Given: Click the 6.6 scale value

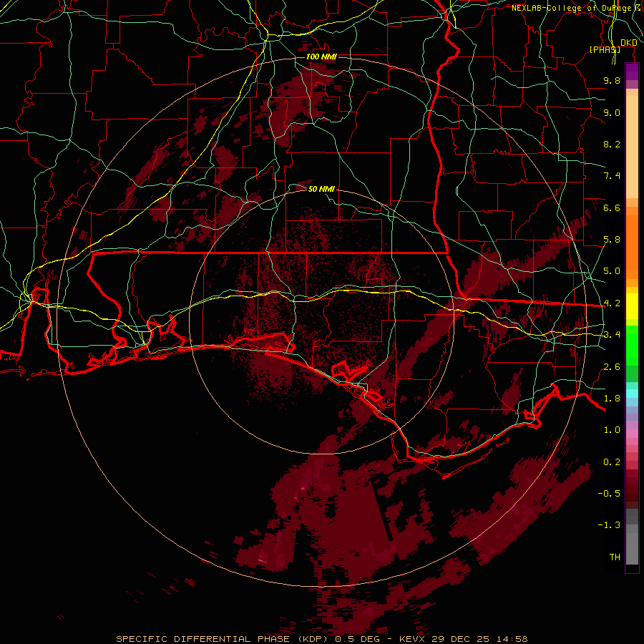Looking at the screenshot, I should 612,208.
